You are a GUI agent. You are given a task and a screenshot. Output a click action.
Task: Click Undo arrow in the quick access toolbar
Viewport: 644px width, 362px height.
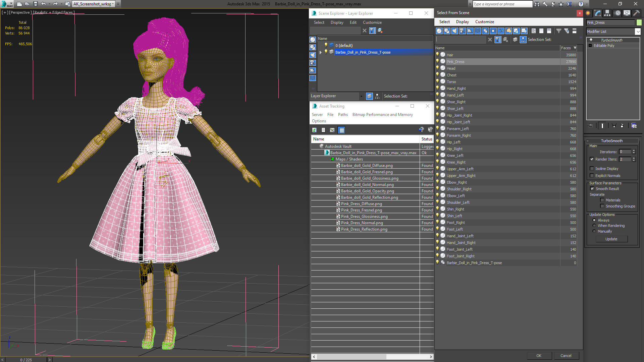point(44,4)
